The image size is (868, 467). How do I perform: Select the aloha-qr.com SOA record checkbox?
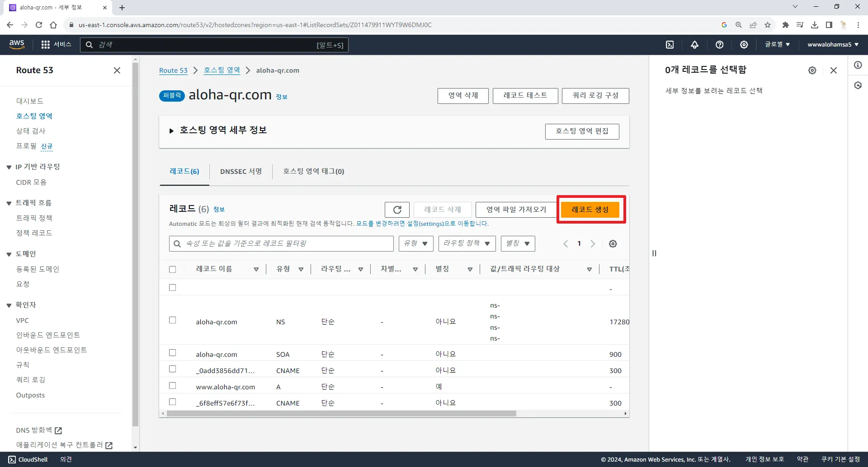(x=172, y=353)
